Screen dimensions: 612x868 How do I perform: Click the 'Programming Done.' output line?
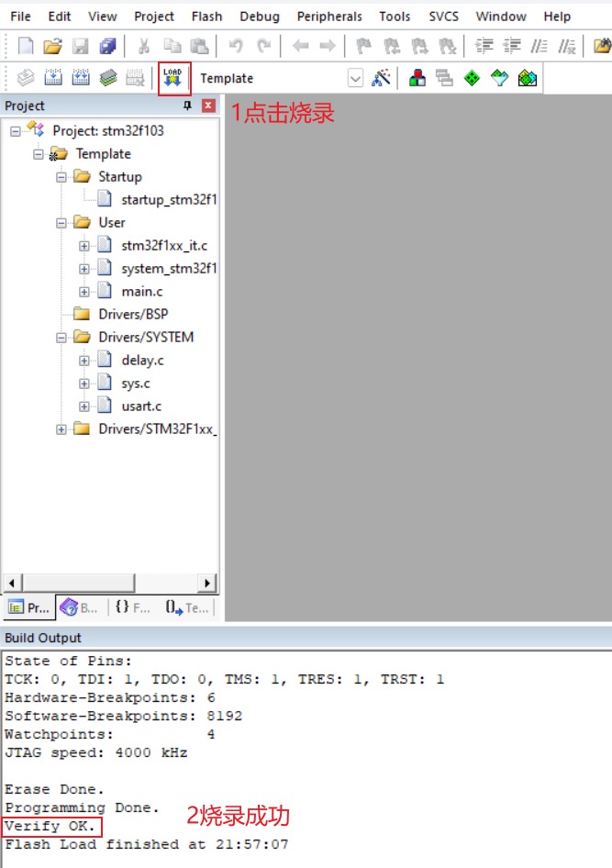(x=82, y=808)
